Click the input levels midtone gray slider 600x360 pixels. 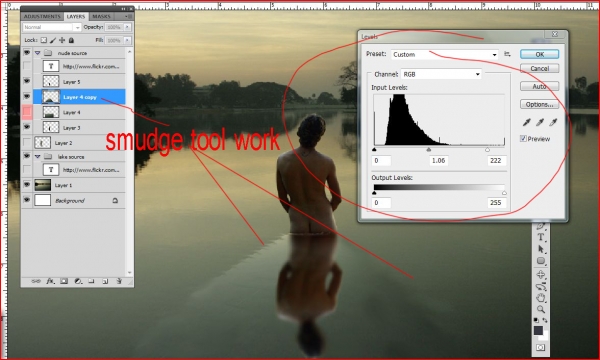429,150
